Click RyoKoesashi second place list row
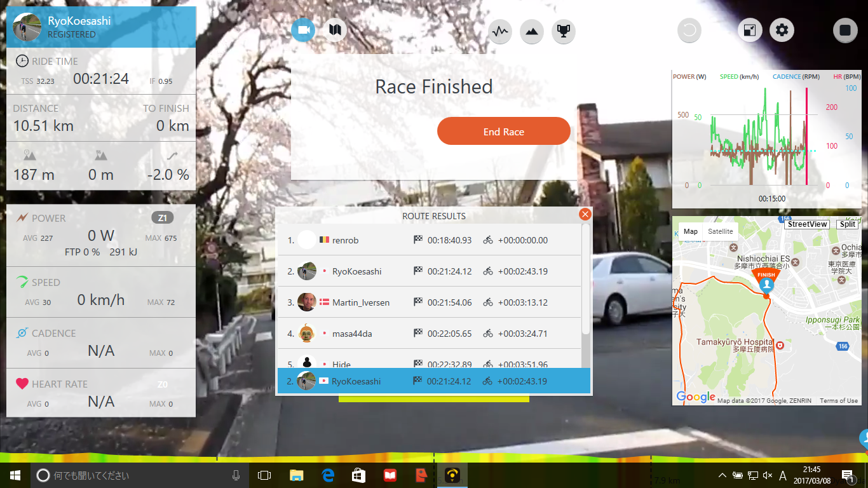Screen dimensions: 868x488 pyautogui.click(x=430, y=271)
